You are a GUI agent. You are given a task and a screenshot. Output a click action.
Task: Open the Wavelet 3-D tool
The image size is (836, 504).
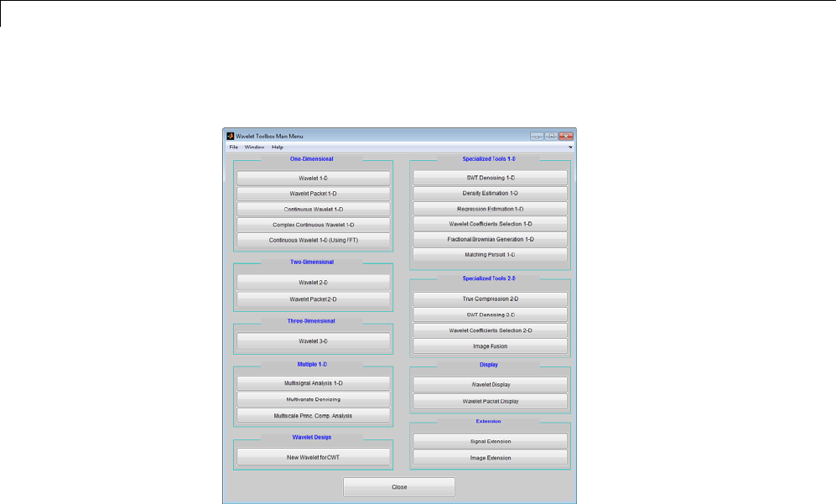(x=314, y=340)
